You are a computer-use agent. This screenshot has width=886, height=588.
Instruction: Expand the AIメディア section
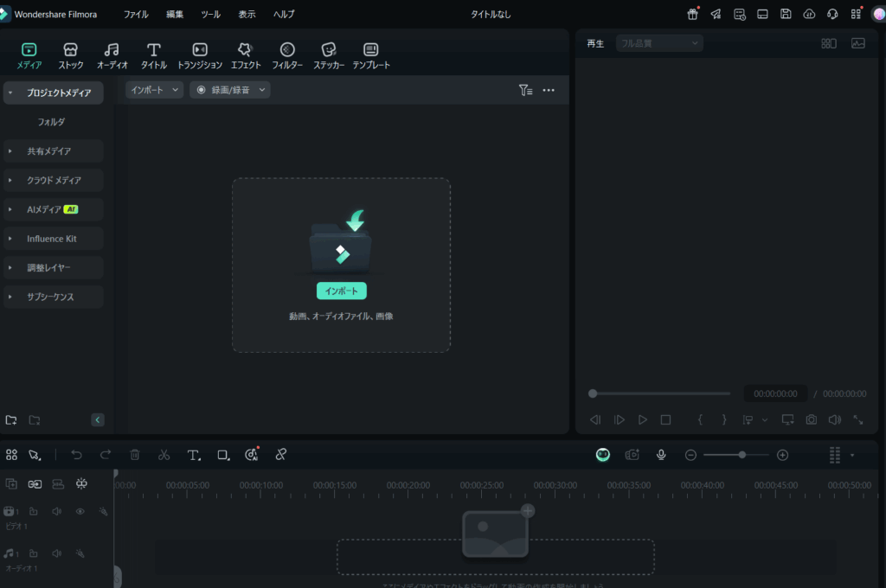pos(10,209)
